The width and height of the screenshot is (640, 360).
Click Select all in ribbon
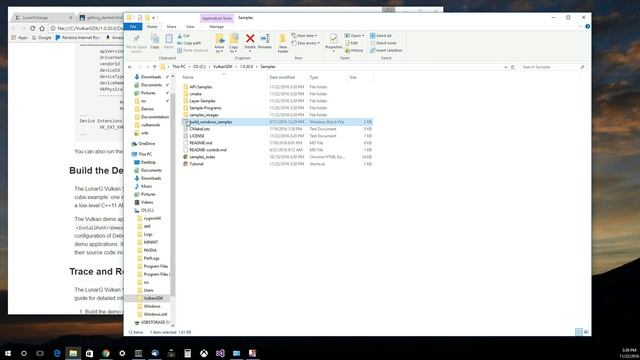(381, 36)
